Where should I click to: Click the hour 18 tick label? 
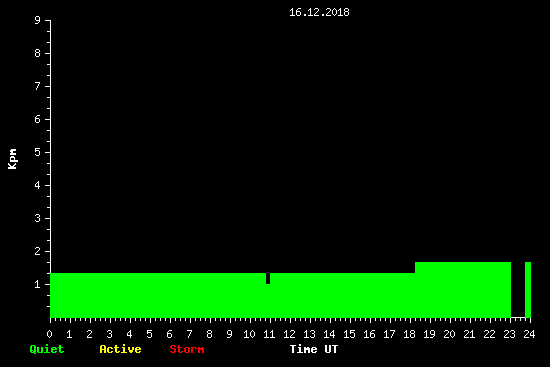[409, 334]
